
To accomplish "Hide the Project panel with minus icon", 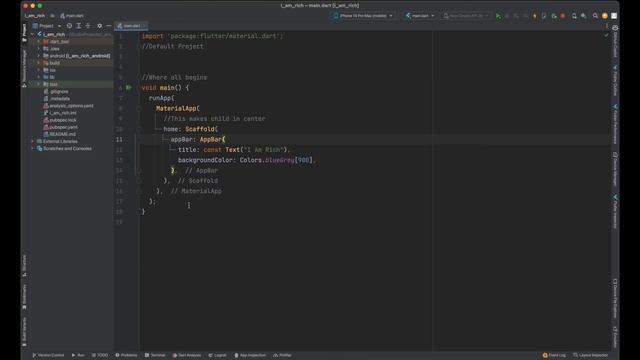I will 109,26.
